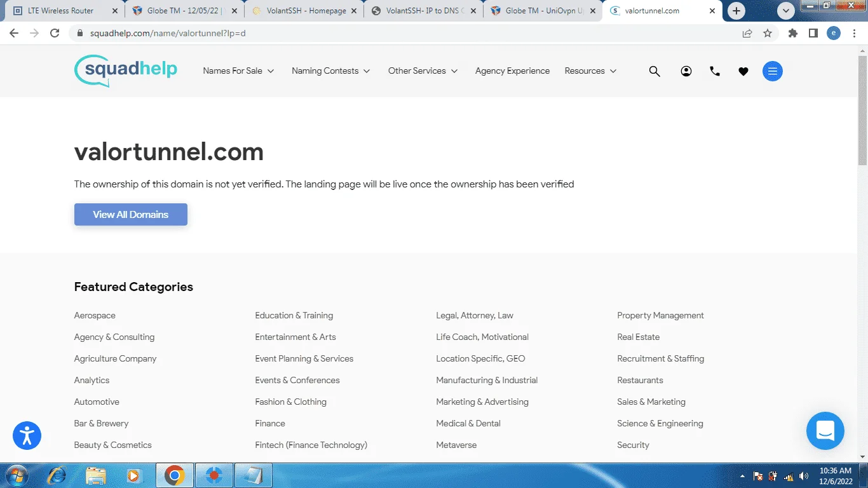Click the phone contact icon

coord(715,71)
